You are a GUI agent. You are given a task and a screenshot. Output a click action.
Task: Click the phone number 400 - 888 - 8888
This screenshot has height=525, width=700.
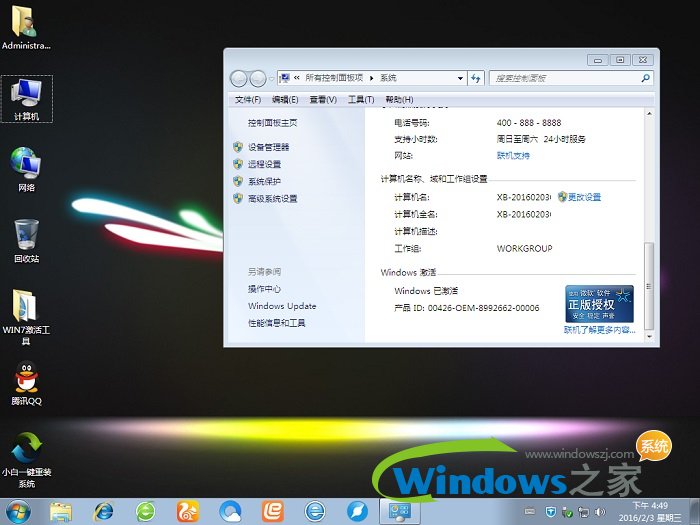(529, 123)
